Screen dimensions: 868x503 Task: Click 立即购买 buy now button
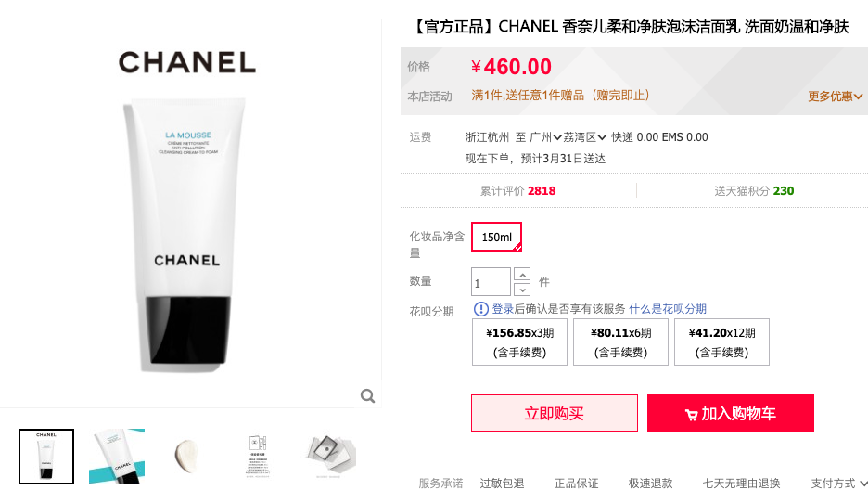point(555,413)
